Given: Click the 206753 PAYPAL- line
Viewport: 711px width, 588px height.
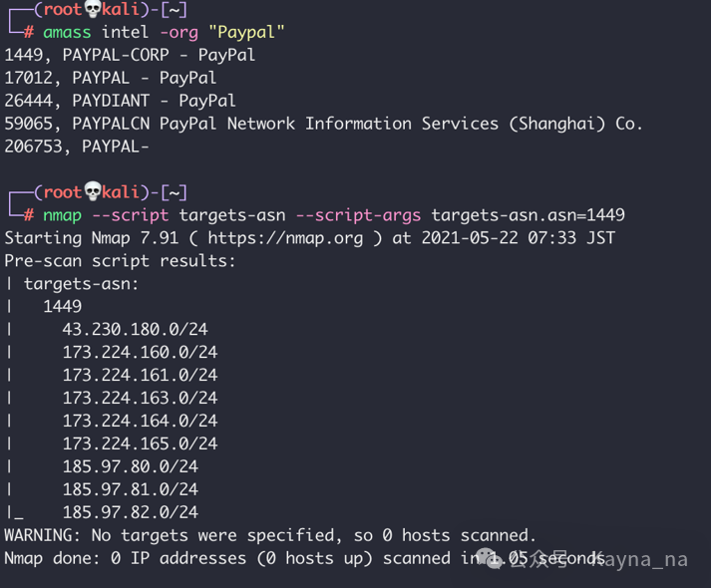Looking at the screenshot, I should (x=77, y=147).
